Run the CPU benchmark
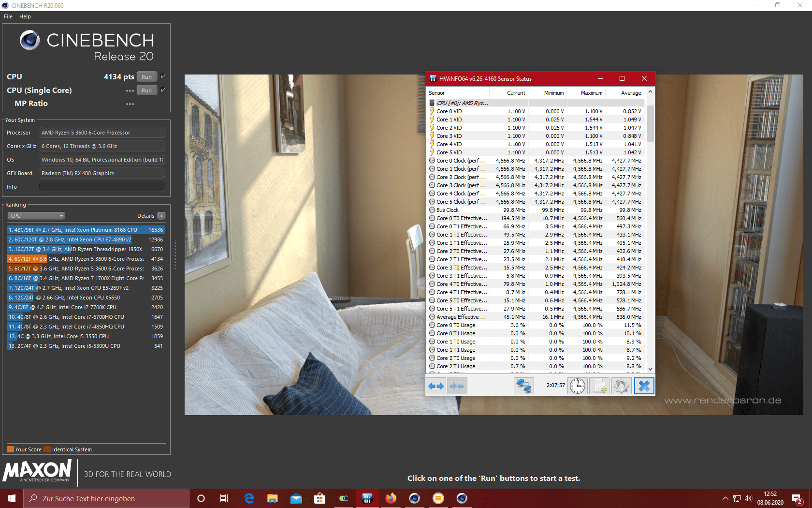This screenshot has height=508, width=812. (x=147, y=77)
